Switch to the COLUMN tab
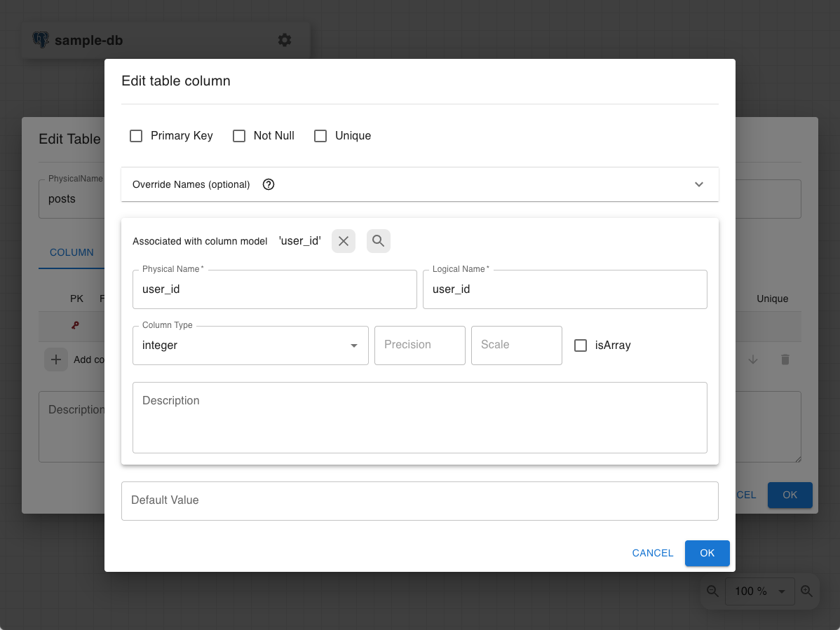This screenshot has height=630, width=840. point(72,252)
